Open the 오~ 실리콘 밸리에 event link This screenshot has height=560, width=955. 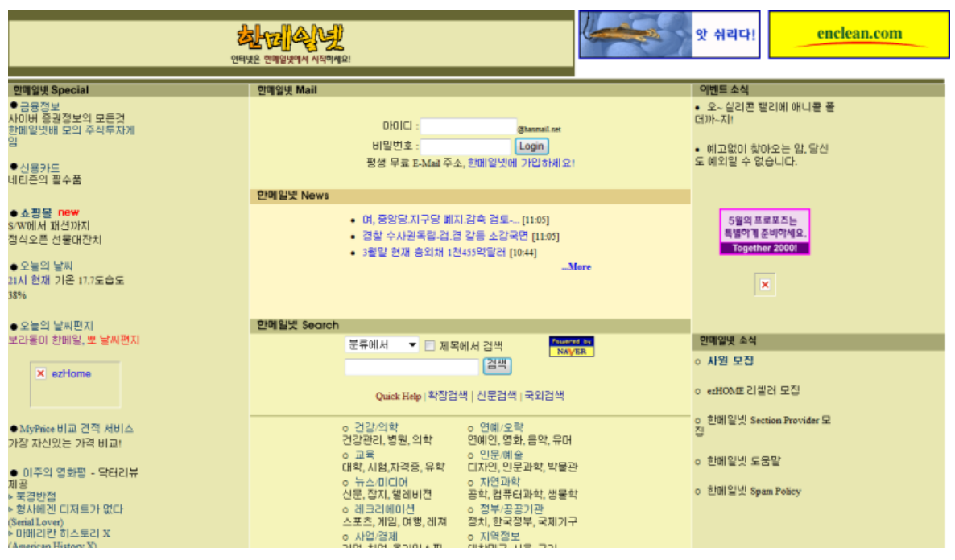pyautogui.click(x=765, y=113)
